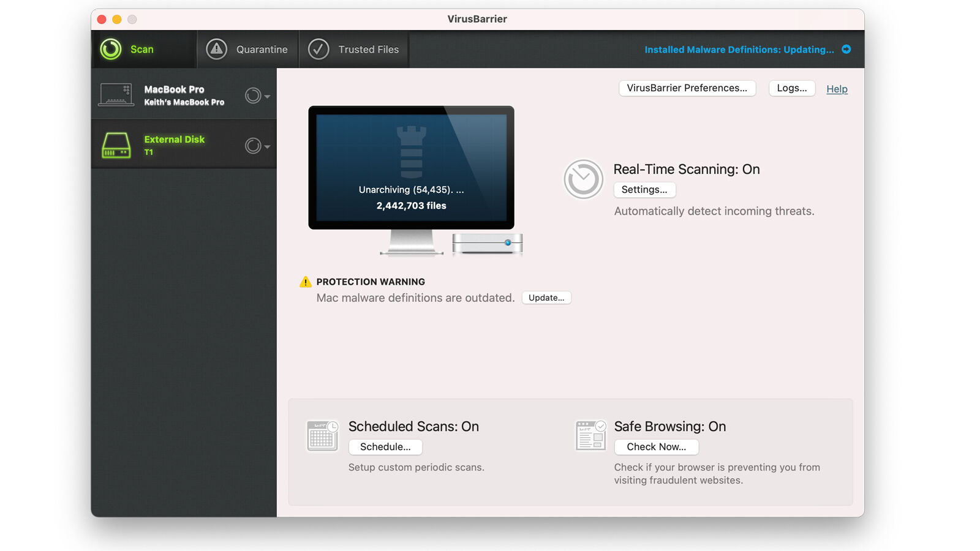Open the MacBook Pro scan options dropdown arrow
Image resolution: width=980 pixels, height=551 pixels.
(x=267, y=96)
